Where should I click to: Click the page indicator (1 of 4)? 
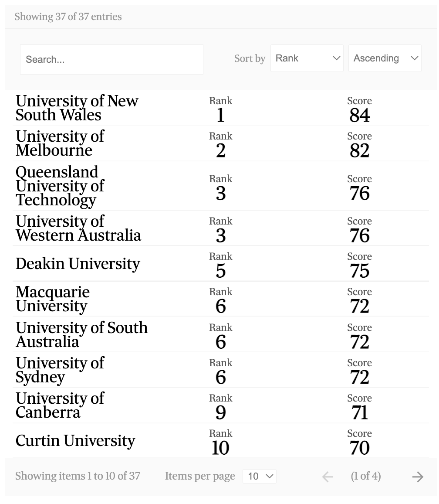pos(366,476)
